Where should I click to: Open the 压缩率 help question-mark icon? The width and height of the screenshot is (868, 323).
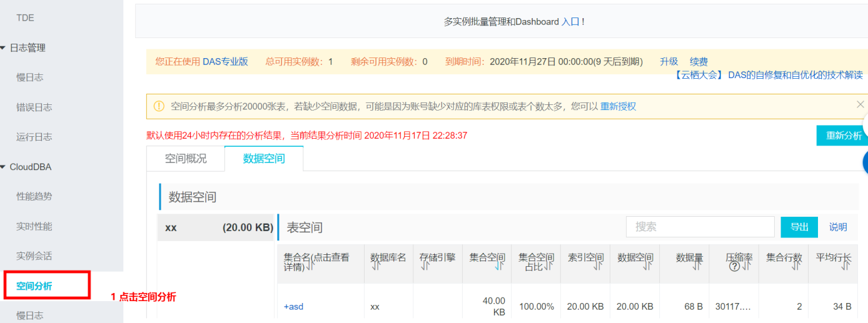pos(735,267)
